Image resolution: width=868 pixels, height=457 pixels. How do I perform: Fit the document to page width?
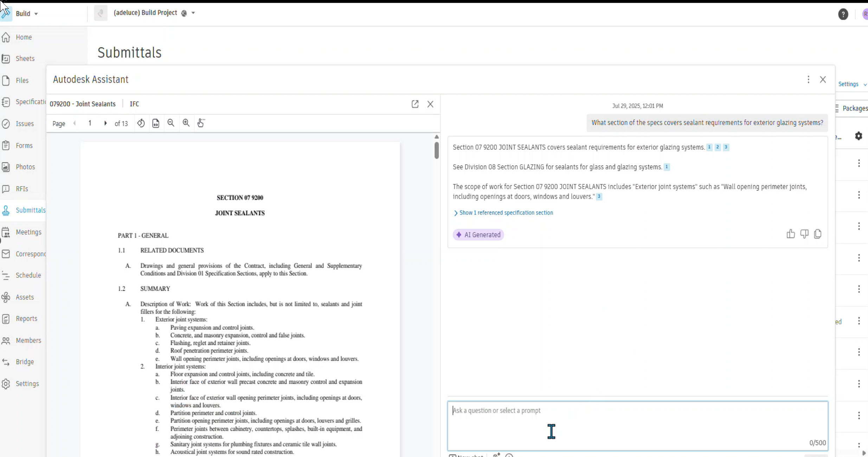[156, 123]
